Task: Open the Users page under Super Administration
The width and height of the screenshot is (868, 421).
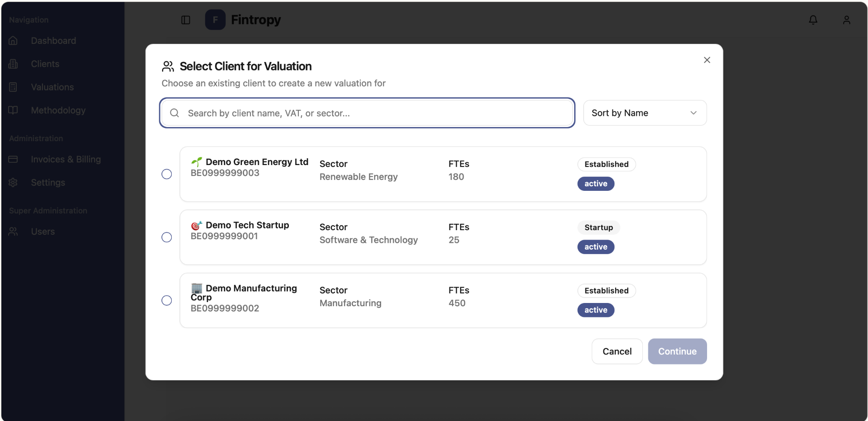Action: point(42,232)
